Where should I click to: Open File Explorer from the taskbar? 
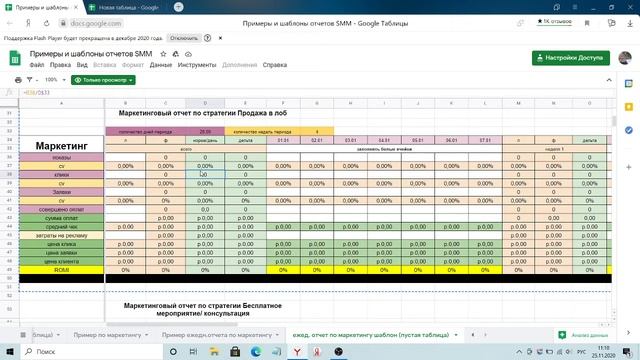pos(214,351)
